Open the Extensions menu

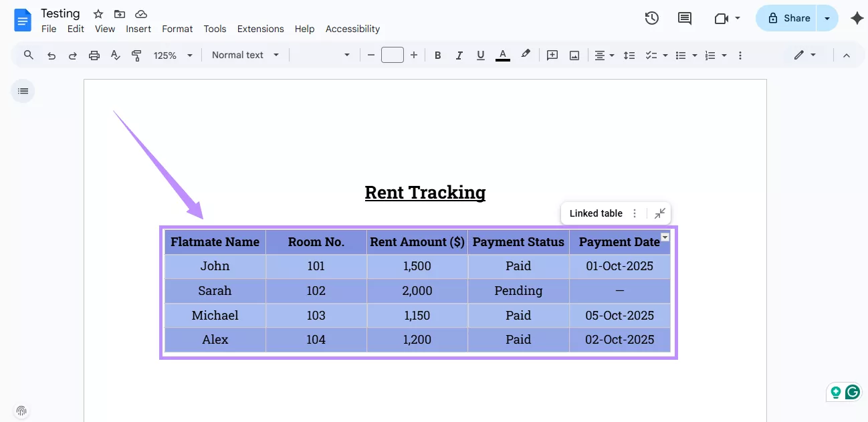click(x=260, y=29)
